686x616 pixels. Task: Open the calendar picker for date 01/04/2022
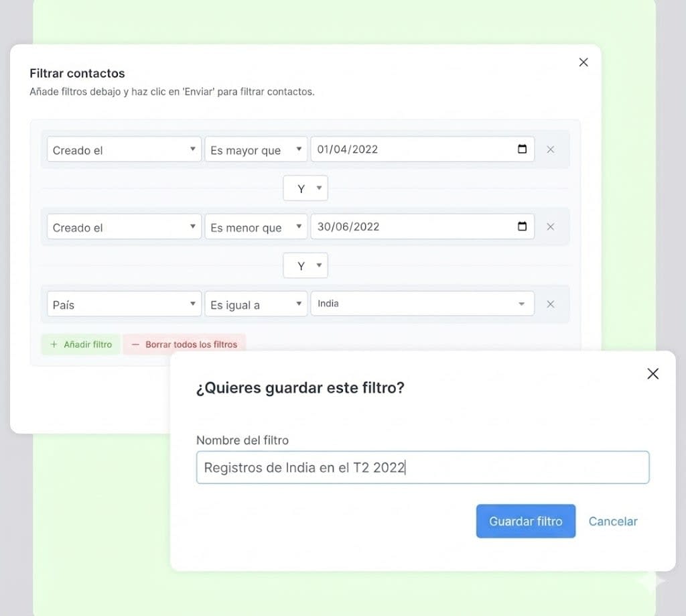click(523, 149)
